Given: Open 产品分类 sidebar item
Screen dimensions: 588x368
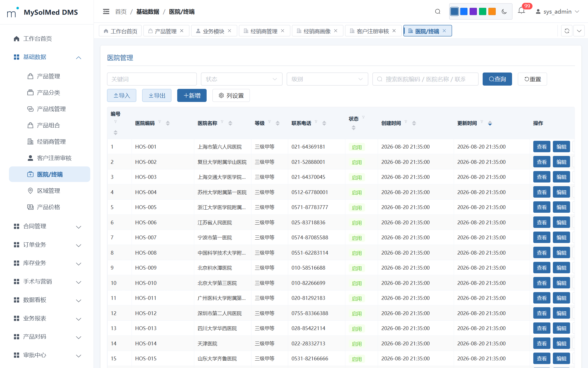Looking at the screenshot, I should click(50, 93).
